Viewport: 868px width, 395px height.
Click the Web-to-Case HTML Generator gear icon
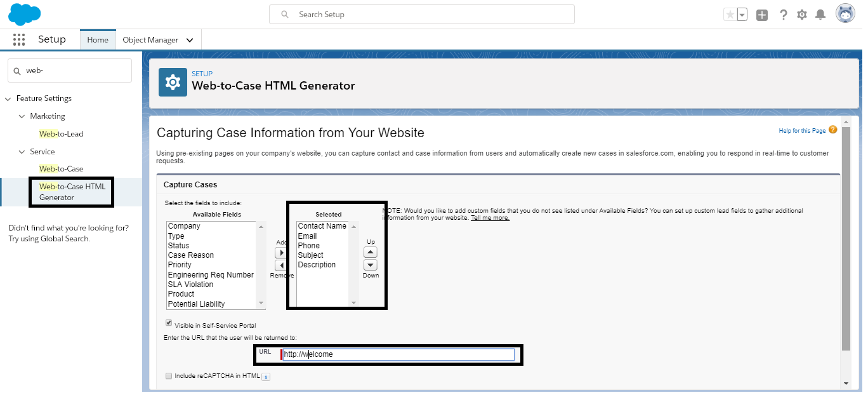coord(173,82)
